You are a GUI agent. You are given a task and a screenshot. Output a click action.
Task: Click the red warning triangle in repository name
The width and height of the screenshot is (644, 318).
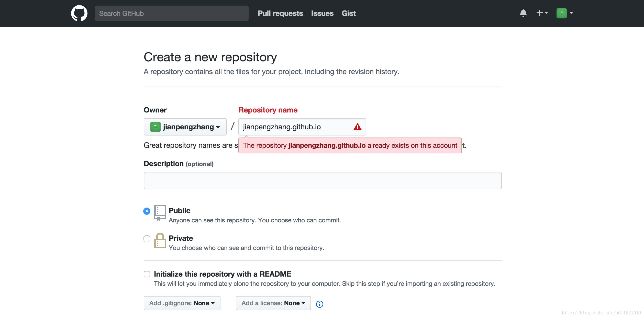(357, 127)
